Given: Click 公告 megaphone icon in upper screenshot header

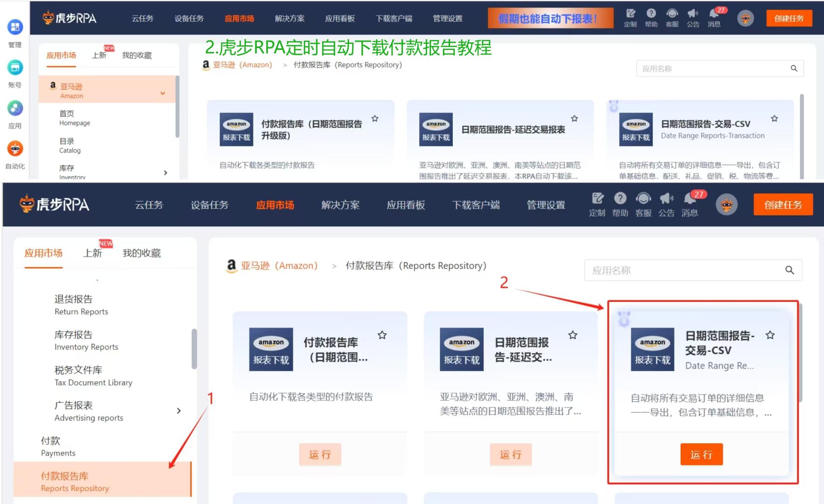Looking at the screenshot, I should point(693,14).
